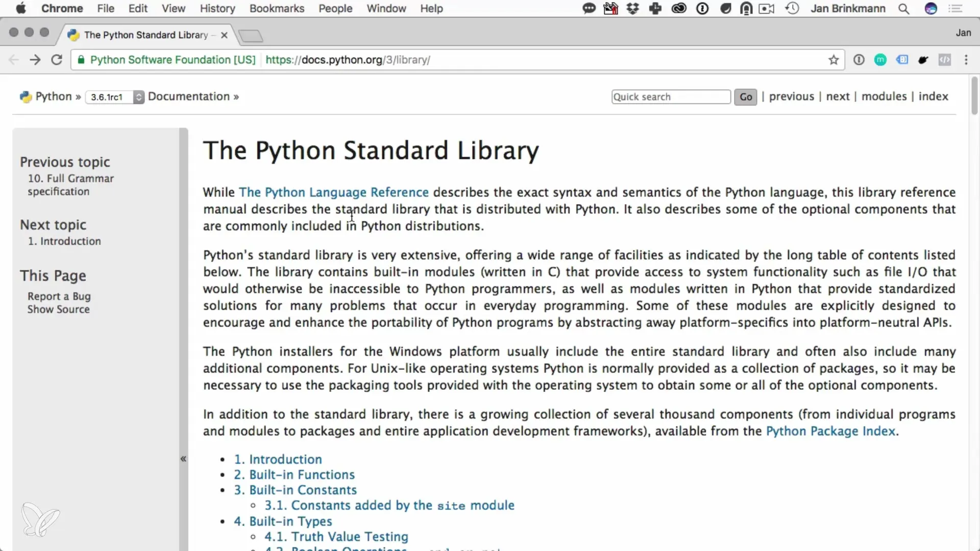Open '2. Built-in Functions' contents link
The width and height of the screenshot is (980, 551).
(295, 474)
